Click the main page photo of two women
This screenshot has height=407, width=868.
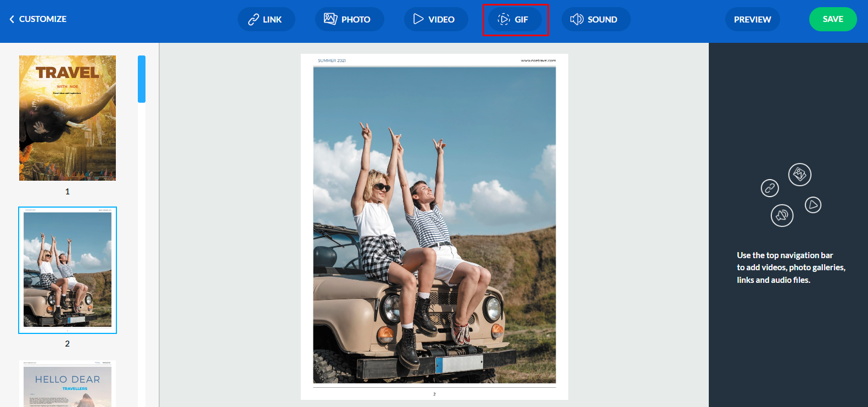pyautogui.click(x=434, y=225)
